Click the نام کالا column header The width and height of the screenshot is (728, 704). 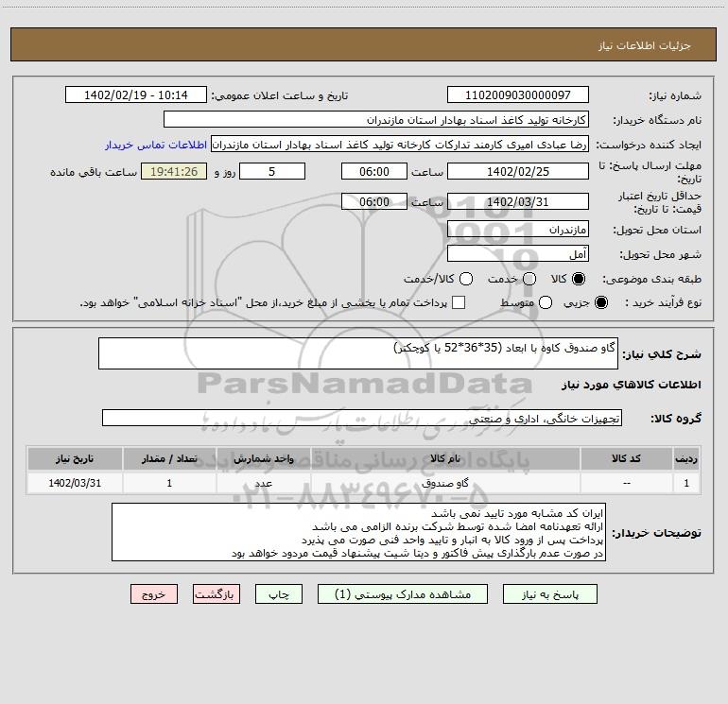[445, 459]
